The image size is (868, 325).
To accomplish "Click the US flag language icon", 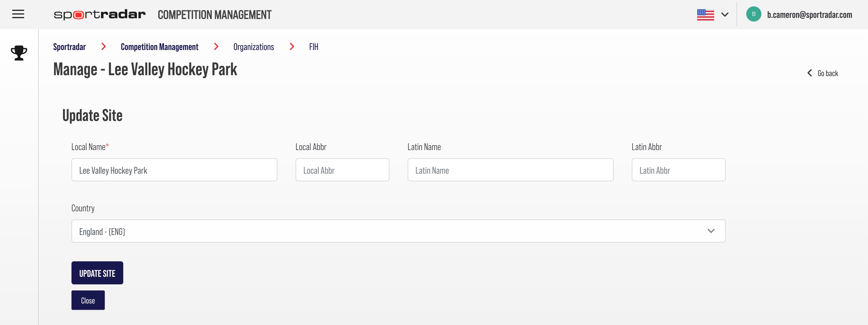I will (706, 15).
